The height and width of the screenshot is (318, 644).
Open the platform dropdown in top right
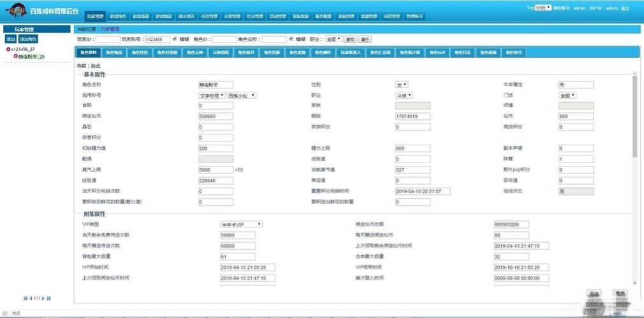coord(543,8)
